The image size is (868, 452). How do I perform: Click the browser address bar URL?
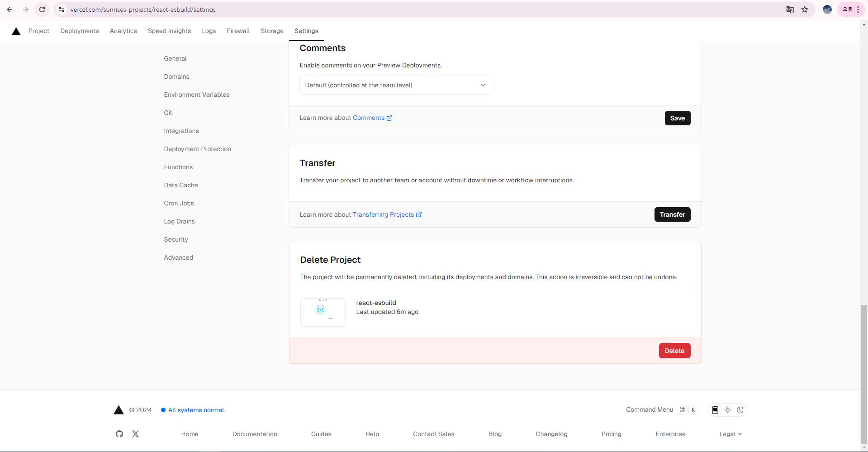(143, 10)
